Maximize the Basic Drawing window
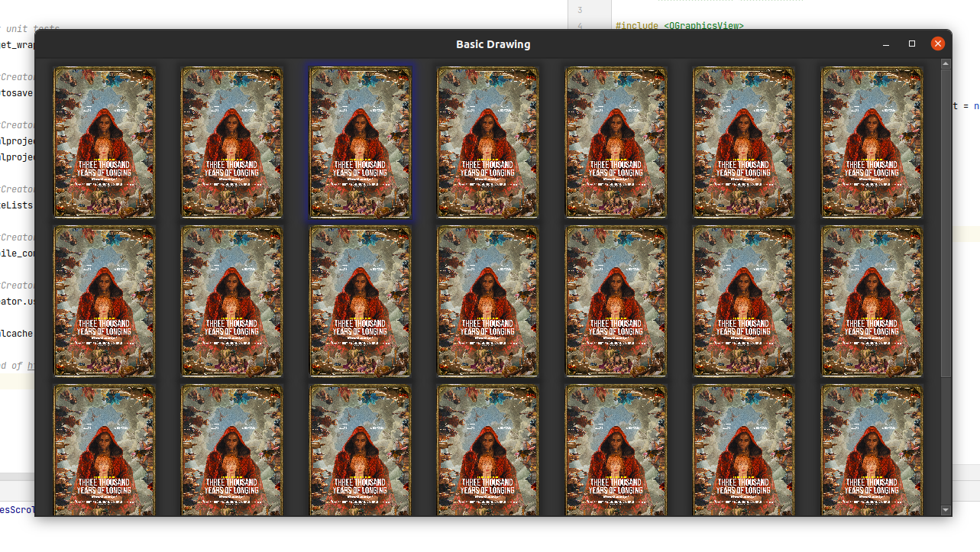Screen dimensions: 980x552 912,44
